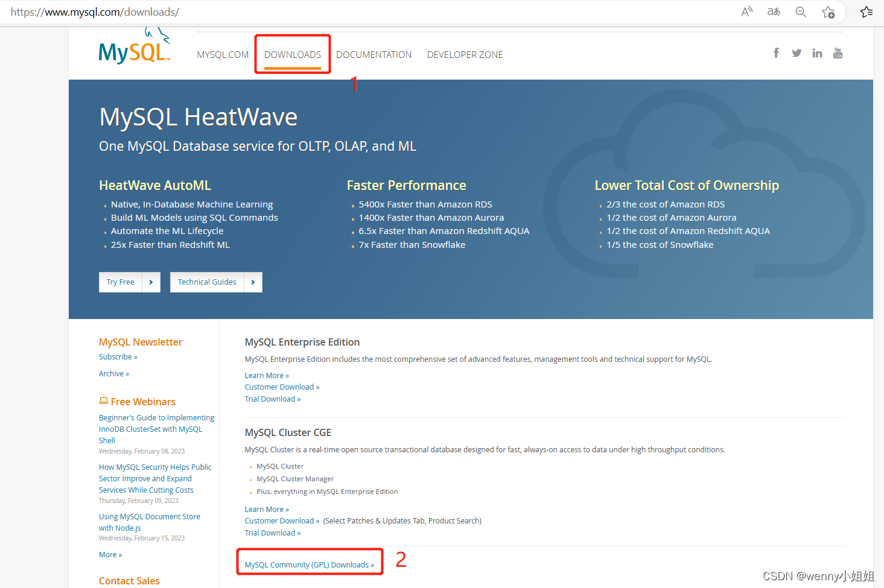The image size is (884, 588).
Task: Click '2/3 the cost of Amazon RDS' text
Action: point(666,204)
